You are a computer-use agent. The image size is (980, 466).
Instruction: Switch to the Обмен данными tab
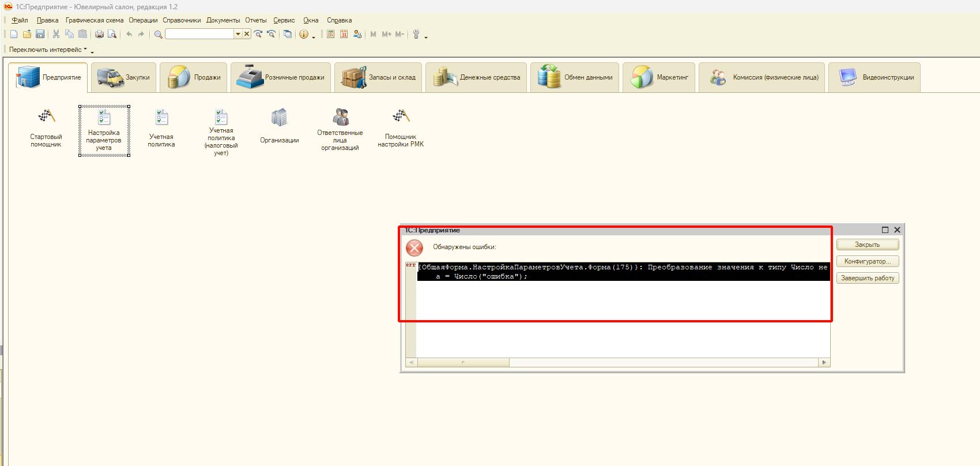pyautogui.click(x=575, y=77)
